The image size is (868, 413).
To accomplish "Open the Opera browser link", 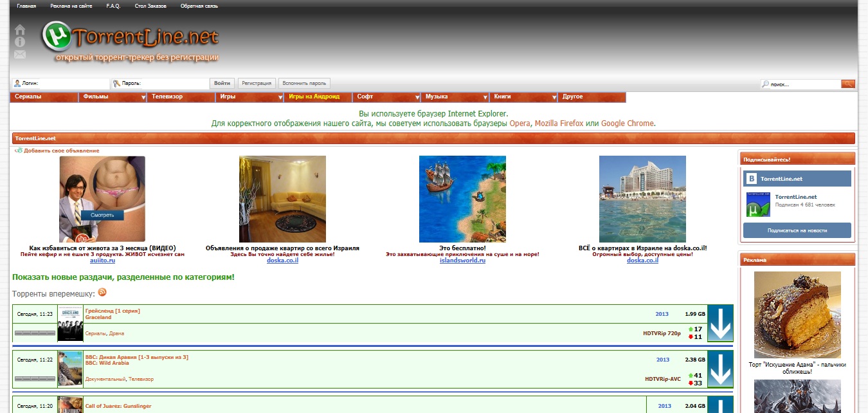I will (x=520, y=123).
